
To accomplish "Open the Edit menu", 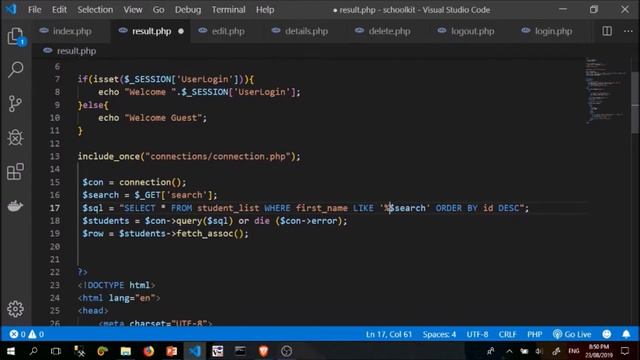I will 59,9.
